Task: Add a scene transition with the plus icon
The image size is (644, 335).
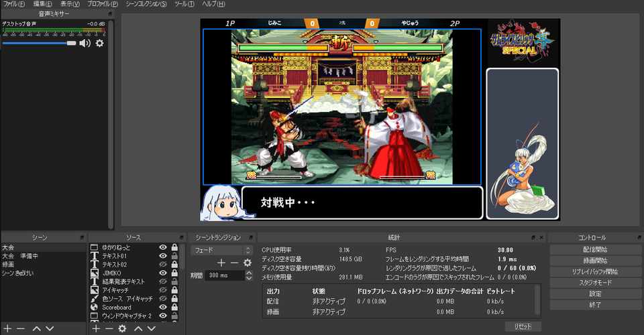Action: [221, 263]
